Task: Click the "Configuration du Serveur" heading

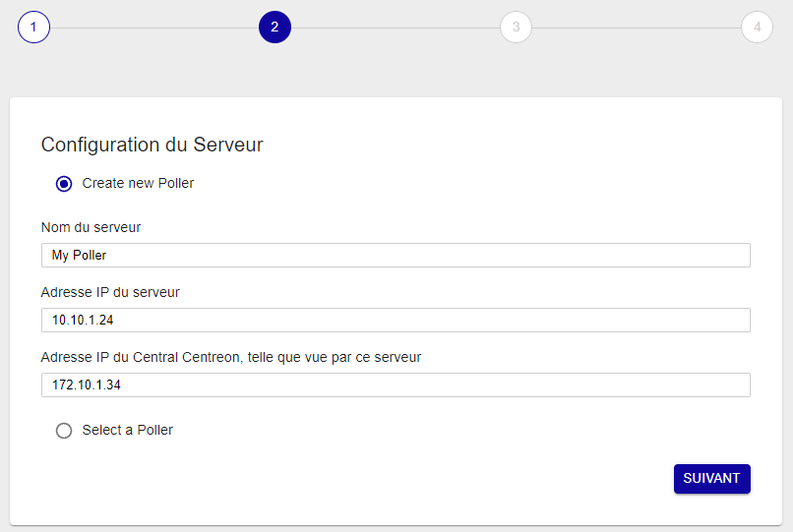Action: click(x=152, y=146)
